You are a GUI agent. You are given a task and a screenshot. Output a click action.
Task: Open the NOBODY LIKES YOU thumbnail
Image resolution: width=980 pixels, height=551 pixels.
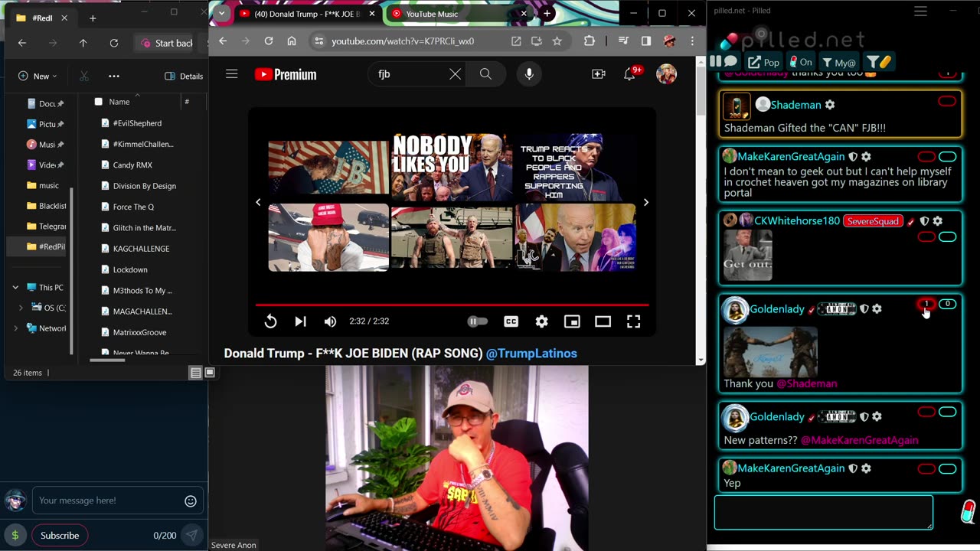(452, 168)
